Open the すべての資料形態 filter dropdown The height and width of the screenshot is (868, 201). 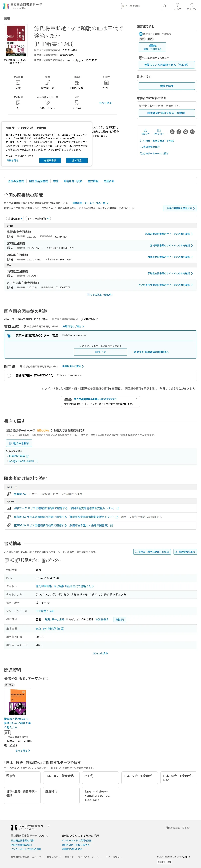[x=38, y=218]
